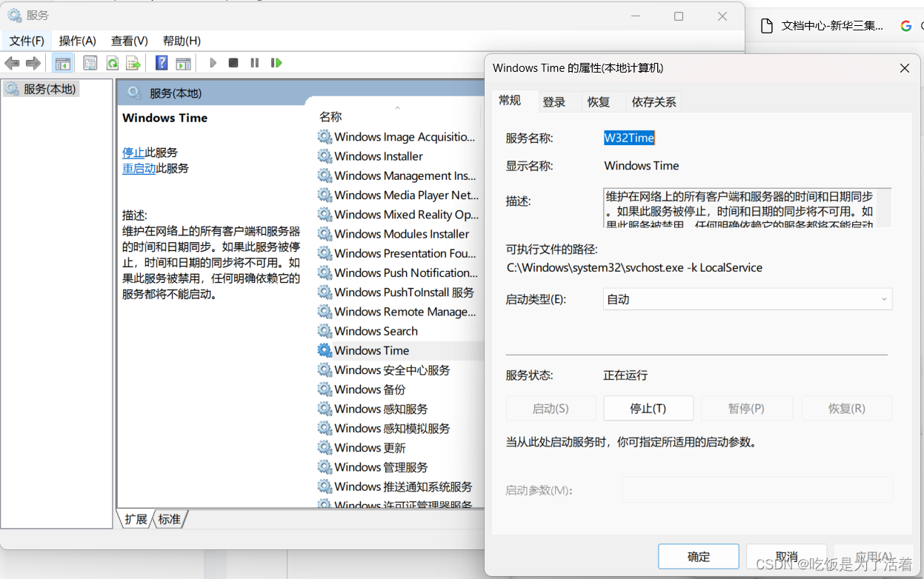
Task: Select the Windows Presentation Fou... row
Action: click(400, 253)
